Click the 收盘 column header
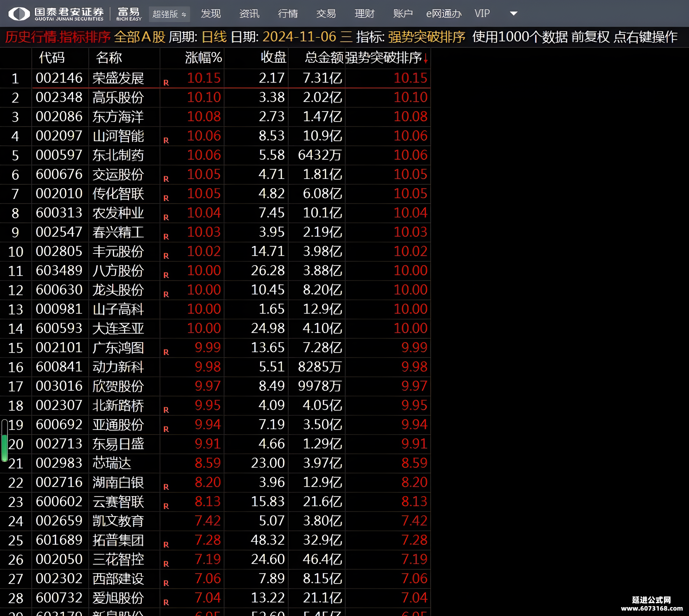 click(273, 58)
